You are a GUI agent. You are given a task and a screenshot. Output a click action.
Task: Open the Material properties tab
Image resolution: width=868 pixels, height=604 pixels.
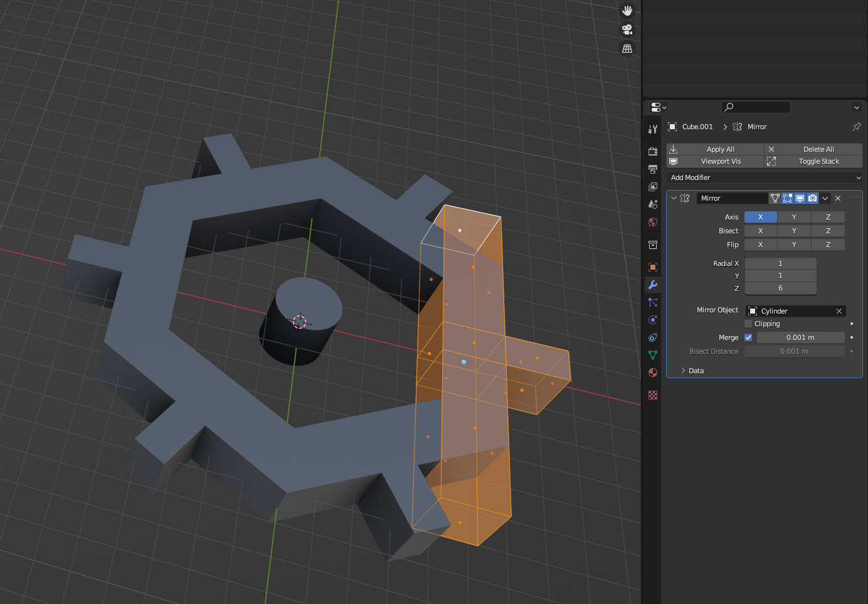click(x=653, y=373)
